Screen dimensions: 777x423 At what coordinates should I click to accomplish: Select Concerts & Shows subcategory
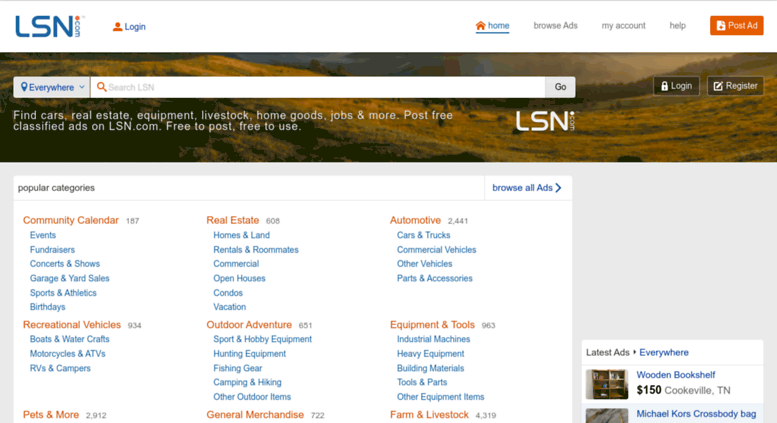pyautogui.click(x=65, y=264)
